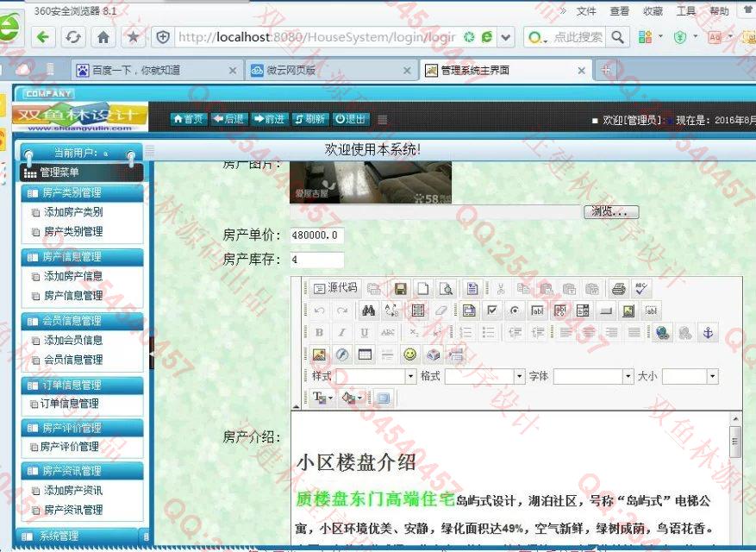Click the Remove Format eraser icon
The image size is (756, 552).
coord(440,310)
